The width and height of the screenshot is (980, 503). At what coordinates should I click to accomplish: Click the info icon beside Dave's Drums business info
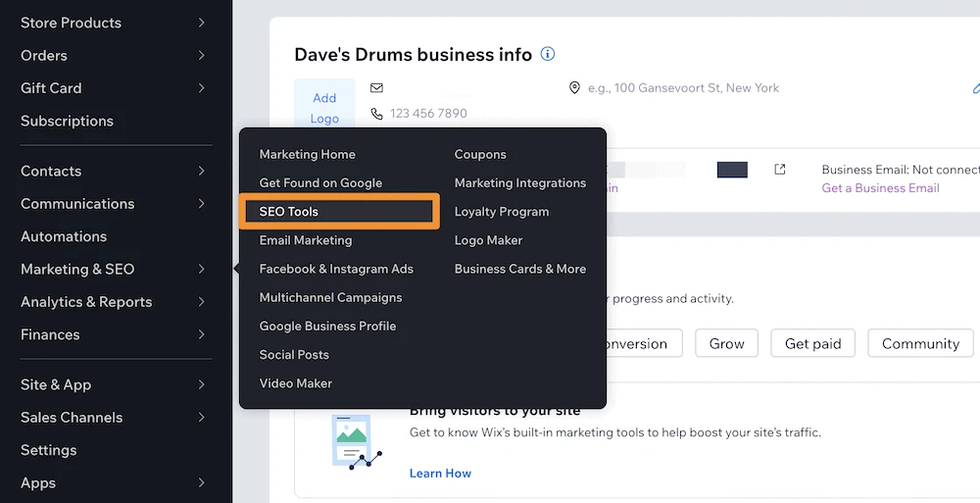point(548,54)
